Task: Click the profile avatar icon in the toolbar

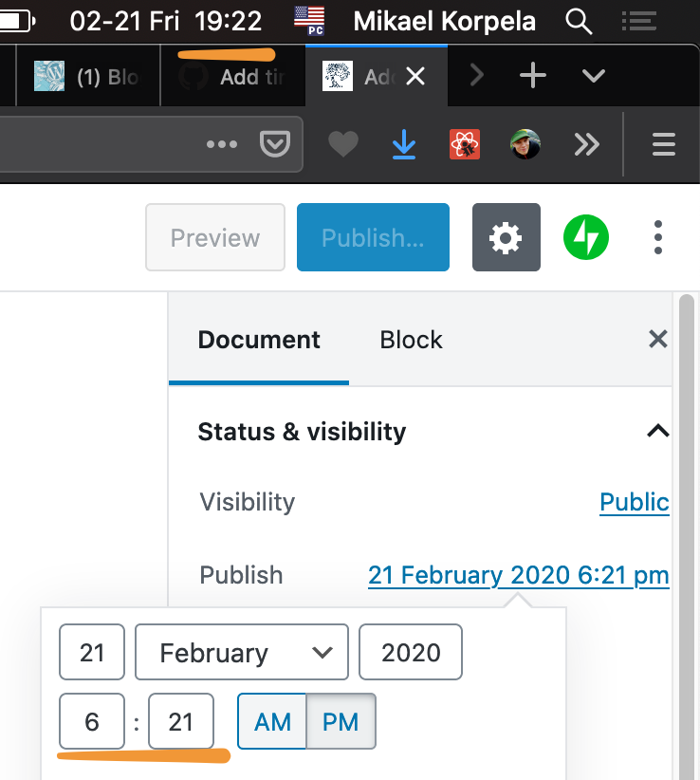Action: point(525,143)
